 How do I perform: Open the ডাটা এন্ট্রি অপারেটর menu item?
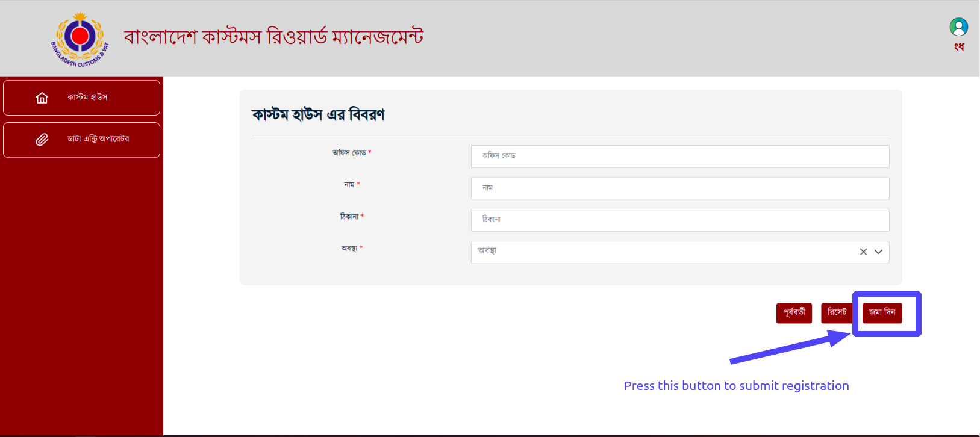[81, 140]
